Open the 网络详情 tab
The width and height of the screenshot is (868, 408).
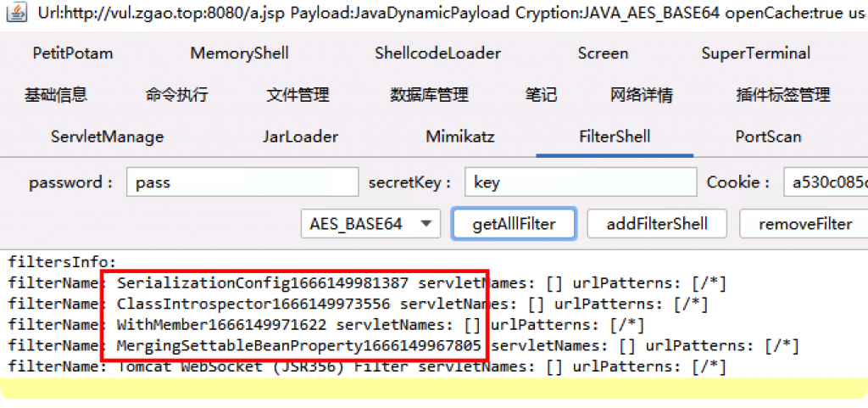pos(641,95)
